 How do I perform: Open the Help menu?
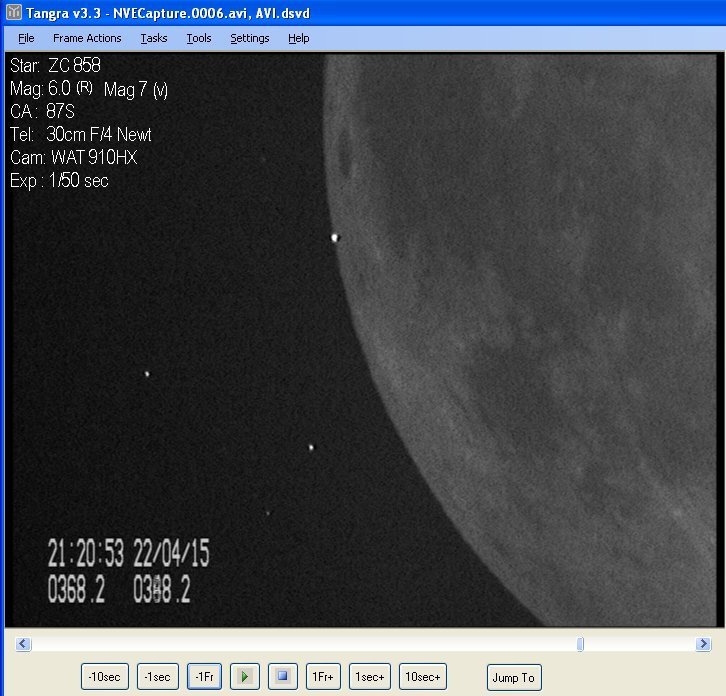[x=298, y=38]
